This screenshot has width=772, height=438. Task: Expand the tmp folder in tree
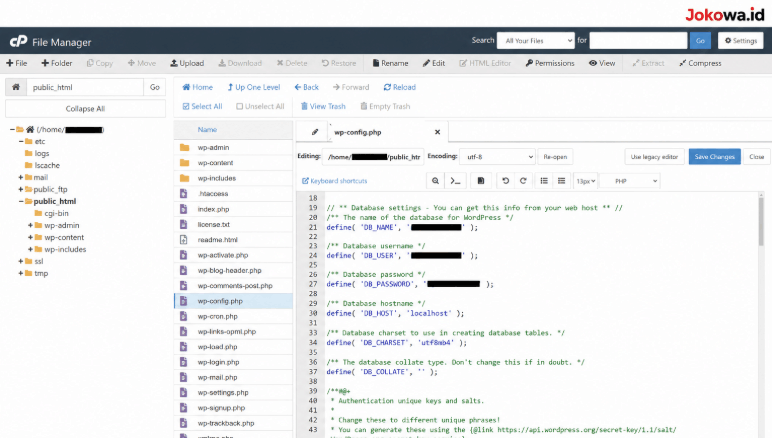coord(21,273)
